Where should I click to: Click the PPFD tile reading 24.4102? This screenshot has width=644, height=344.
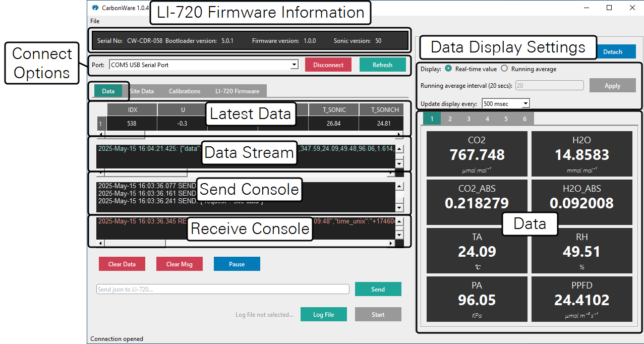click(x=582, y=299)
